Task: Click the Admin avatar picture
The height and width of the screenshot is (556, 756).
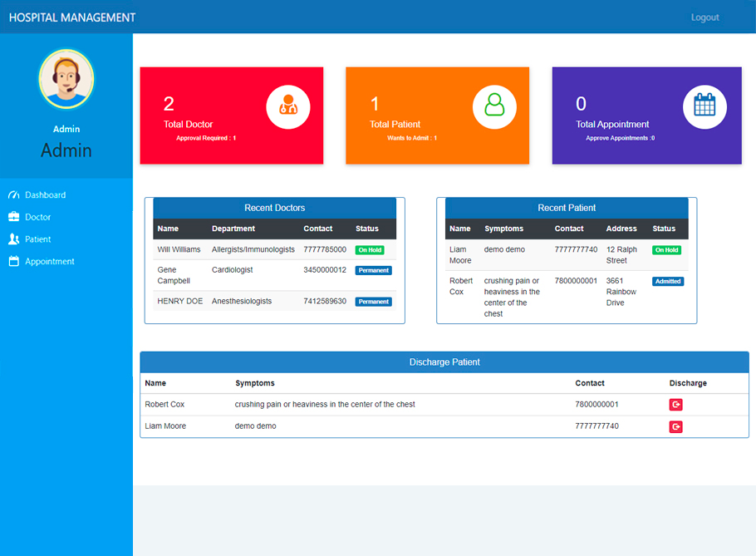Action: [66, 79]
